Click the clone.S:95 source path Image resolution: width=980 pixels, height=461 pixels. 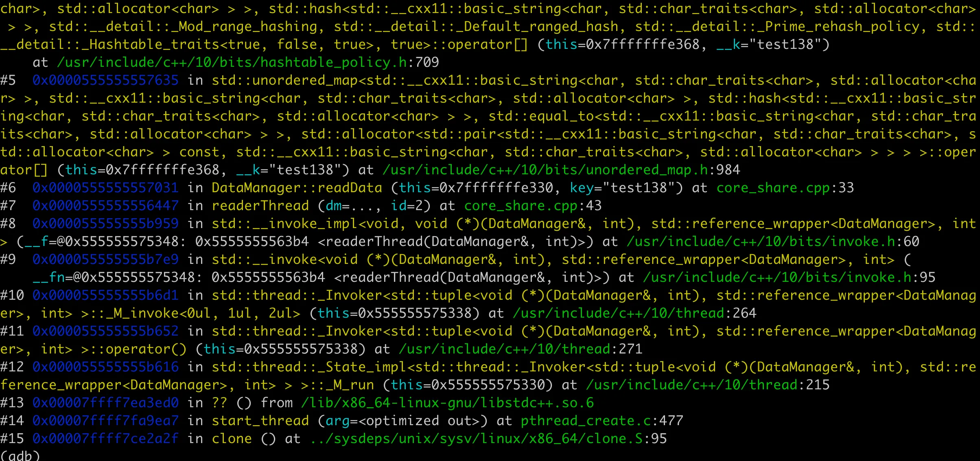click(488, 439)
